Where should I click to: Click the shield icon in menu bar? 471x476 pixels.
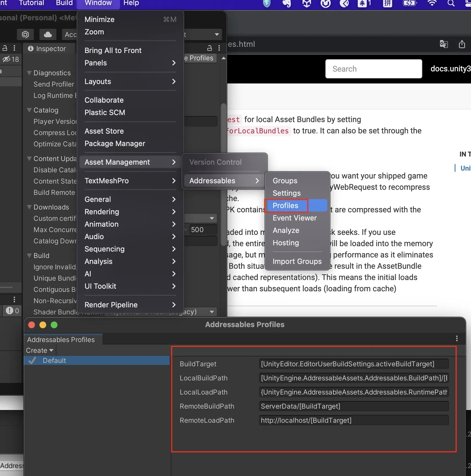tap(266, 3)
